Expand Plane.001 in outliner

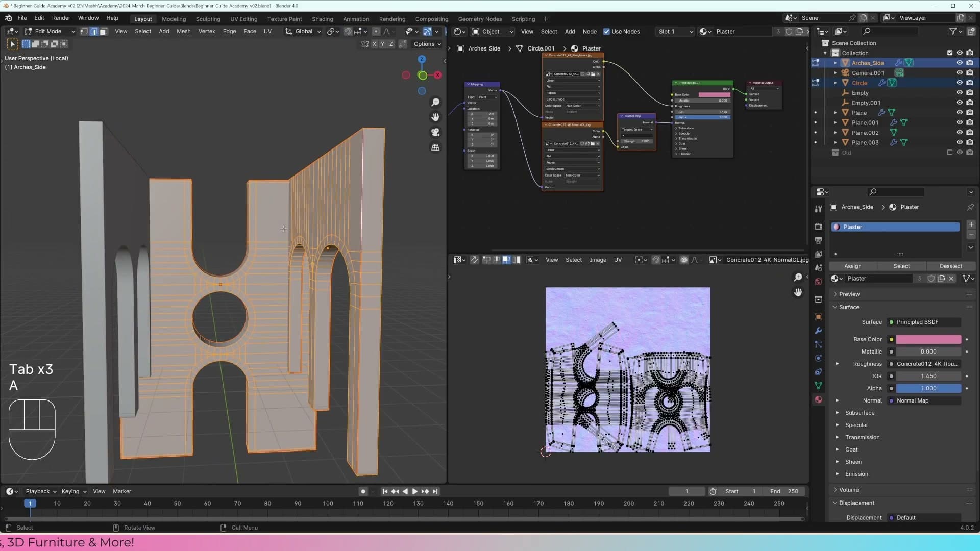(835, 123)
